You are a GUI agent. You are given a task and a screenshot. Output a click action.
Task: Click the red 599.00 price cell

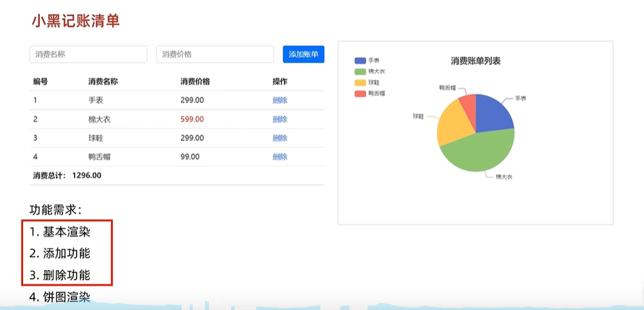(x=192, y=119)
